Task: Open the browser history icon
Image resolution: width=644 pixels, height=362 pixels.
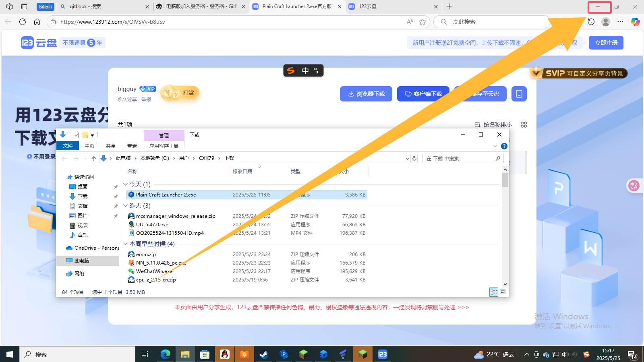Action: 591,22
